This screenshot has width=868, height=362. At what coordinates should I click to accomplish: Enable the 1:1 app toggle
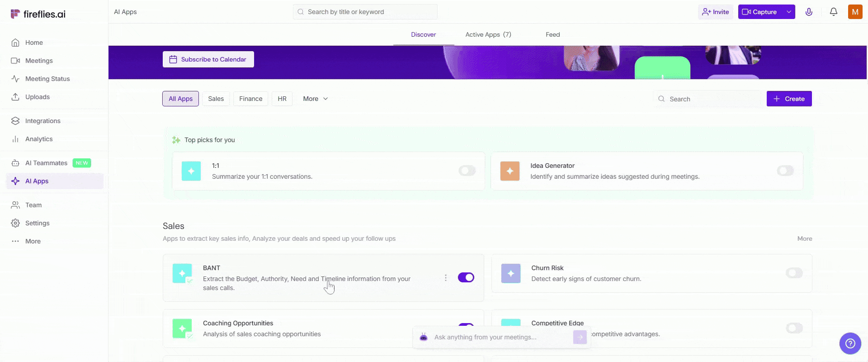click(467, 171)
